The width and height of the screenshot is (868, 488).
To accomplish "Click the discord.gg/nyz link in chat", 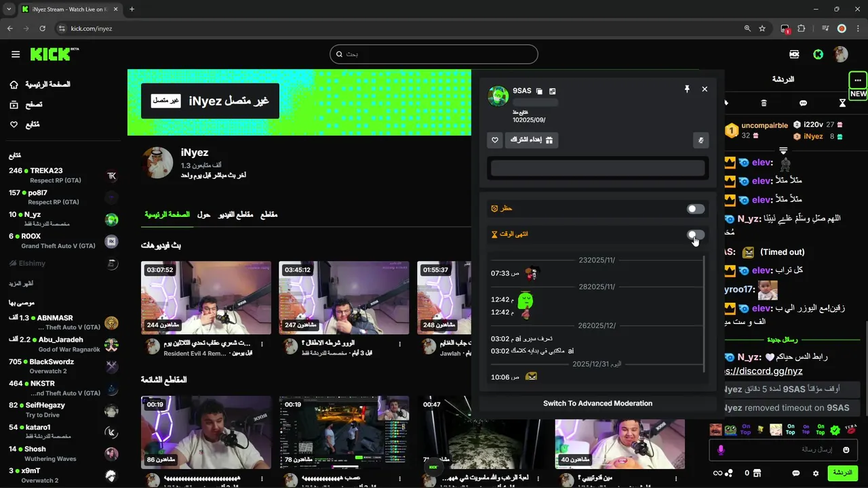I will click(x=764, y=371).
